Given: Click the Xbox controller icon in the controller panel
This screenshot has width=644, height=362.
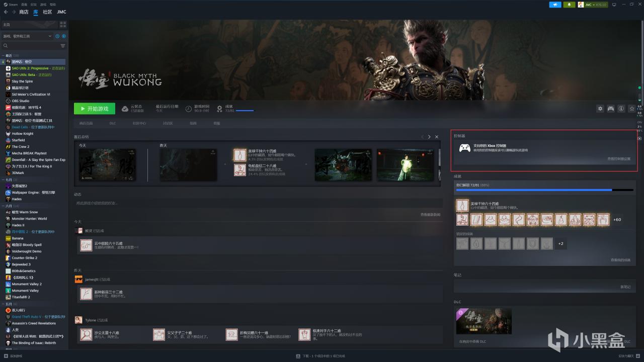Looking at the screenshot, I should 464,148.
